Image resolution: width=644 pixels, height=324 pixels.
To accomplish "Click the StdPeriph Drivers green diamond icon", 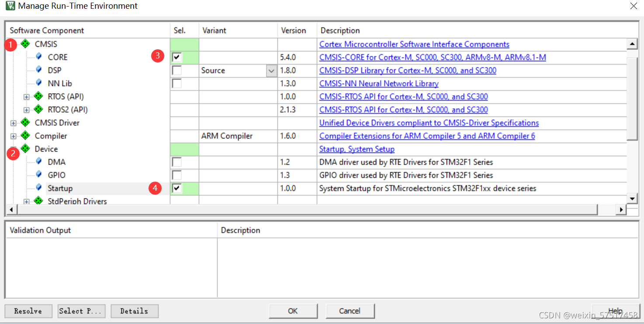I will (x=38, y=201).
